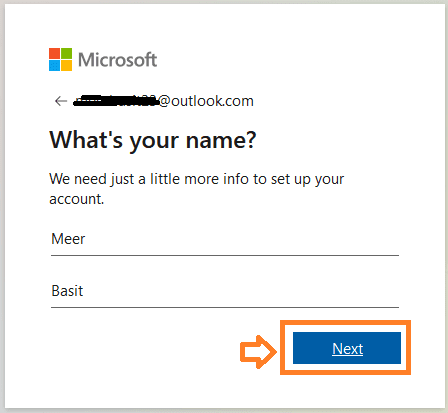448x413 pixels.
Task: Click the back arrow beside the email
Action: (61, 101)
